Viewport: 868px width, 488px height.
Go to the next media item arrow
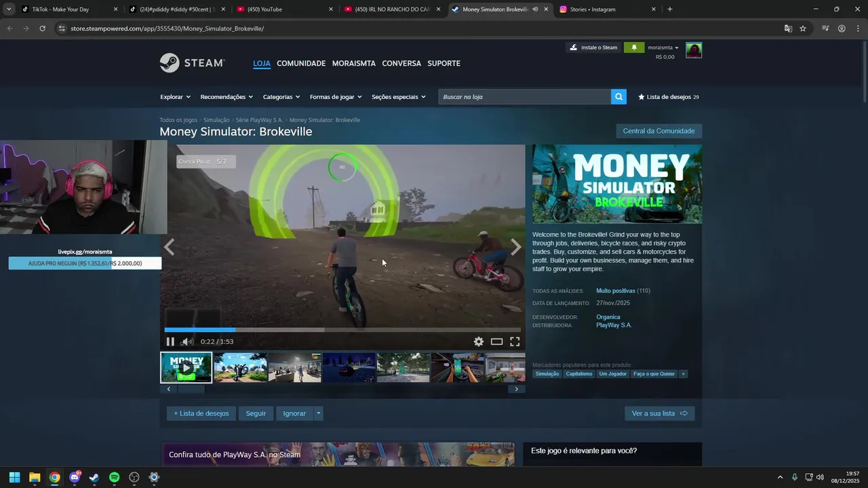pyautogui.click(x=516, y=247)
